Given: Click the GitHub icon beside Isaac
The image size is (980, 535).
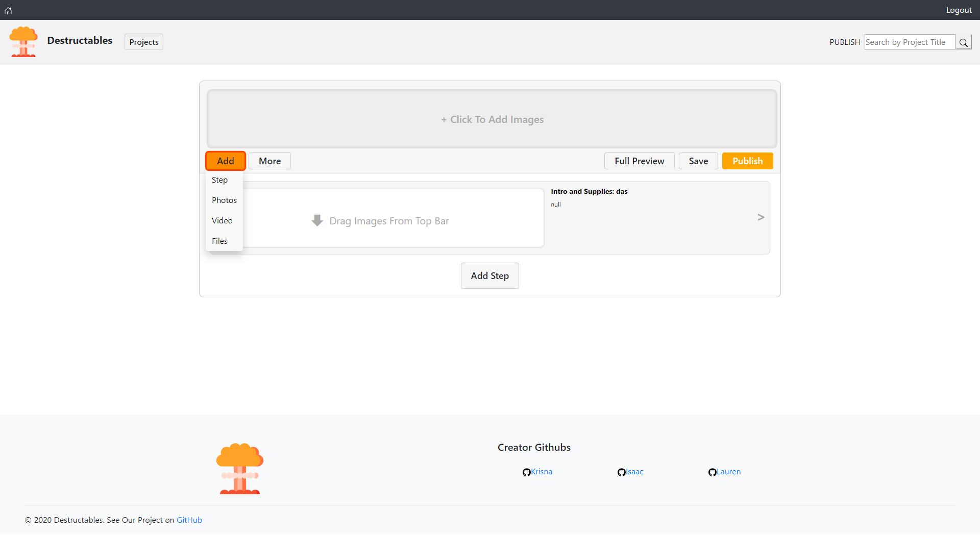Looking at the screenshot, I should point(621,472).
